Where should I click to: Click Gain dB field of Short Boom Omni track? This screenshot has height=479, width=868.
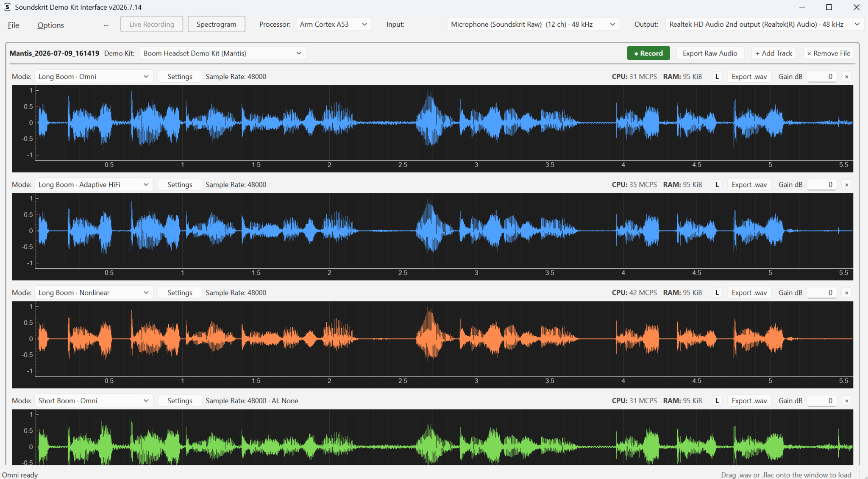tap(822, 401)
